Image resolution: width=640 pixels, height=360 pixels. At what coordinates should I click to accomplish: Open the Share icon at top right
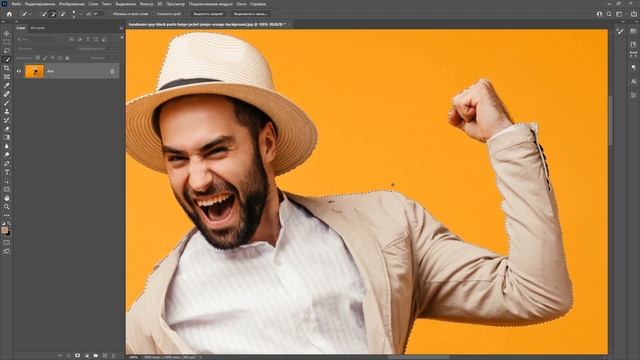tap(634, 14)
